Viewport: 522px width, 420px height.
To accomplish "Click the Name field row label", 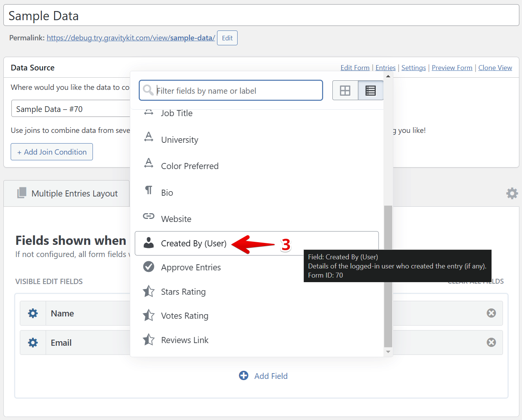I will click(62, 313).
